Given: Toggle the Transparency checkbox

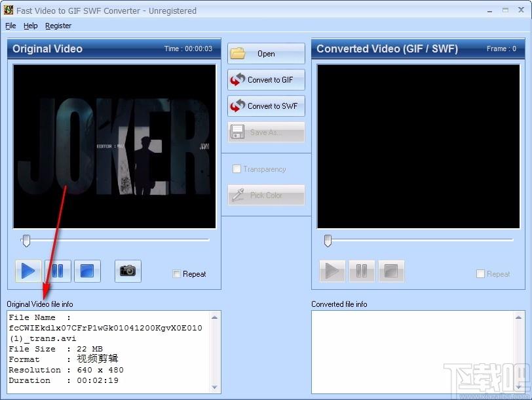Looking at the screenshot, I should pos(237,169).
